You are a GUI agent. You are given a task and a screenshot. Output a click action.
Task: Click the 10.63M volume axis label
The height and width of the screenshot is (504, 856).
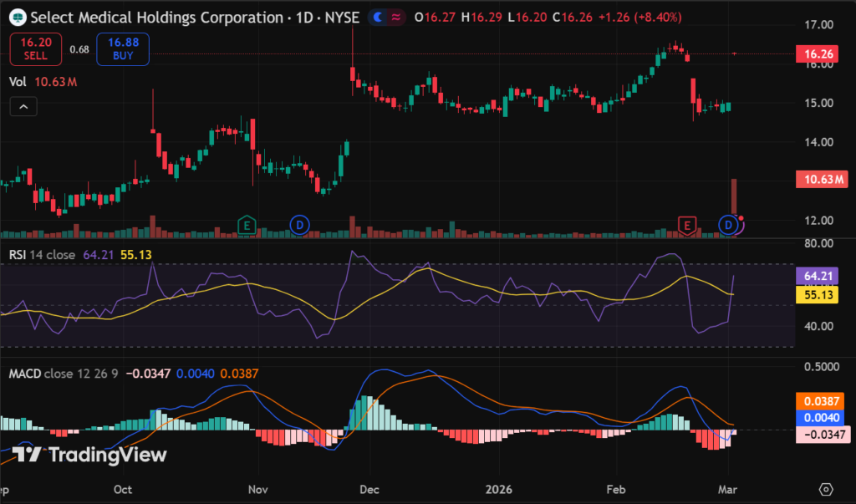(822, 178)
